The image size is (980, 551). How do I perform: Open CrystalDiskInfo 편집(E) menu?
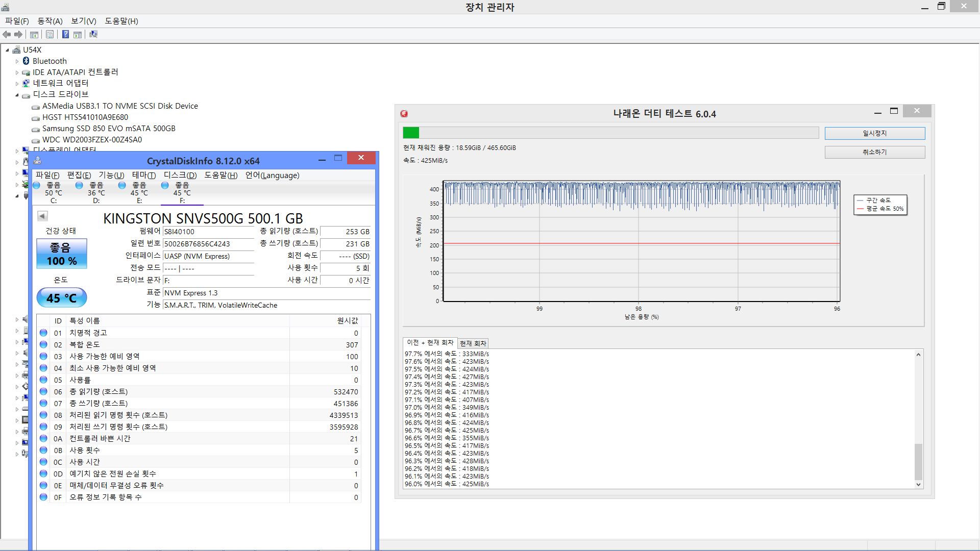coord(79,175)
